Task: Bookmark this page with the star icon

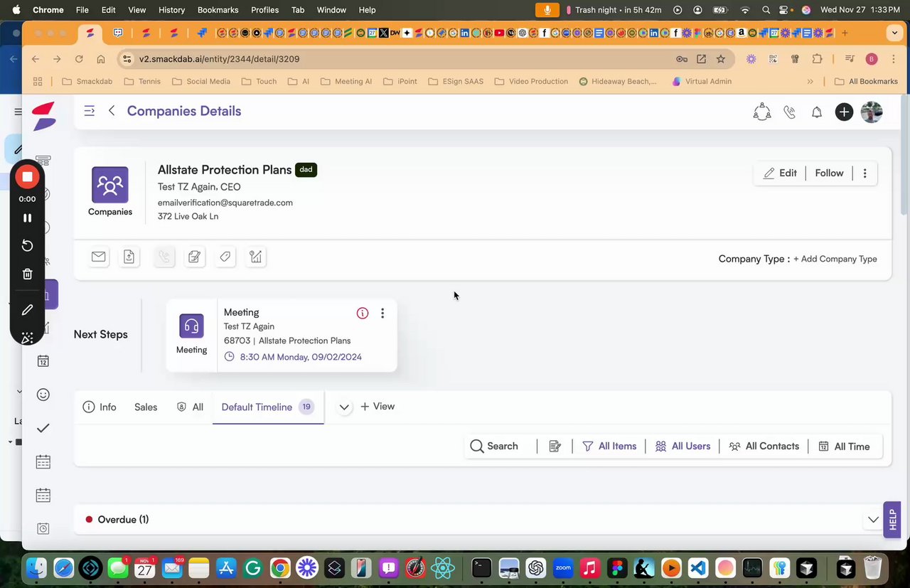Action: (721, 59)
